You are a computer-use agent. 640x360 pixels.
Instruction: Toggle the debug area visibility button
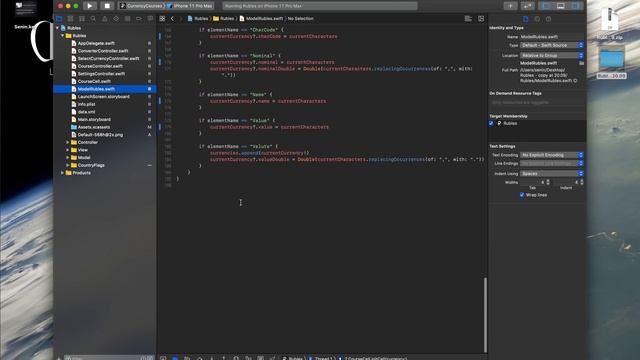tap(560, 6)
